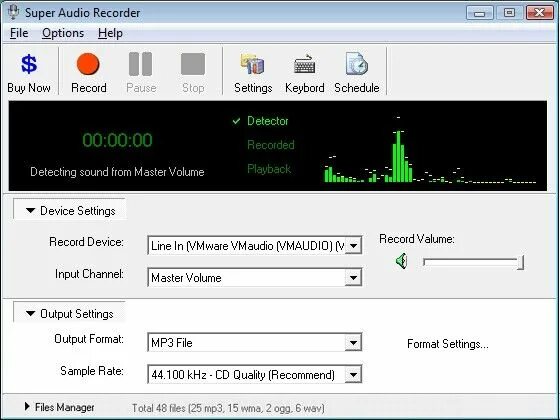
Task: Click the Buy Now dollar icon
Action: tap(29, 64)
